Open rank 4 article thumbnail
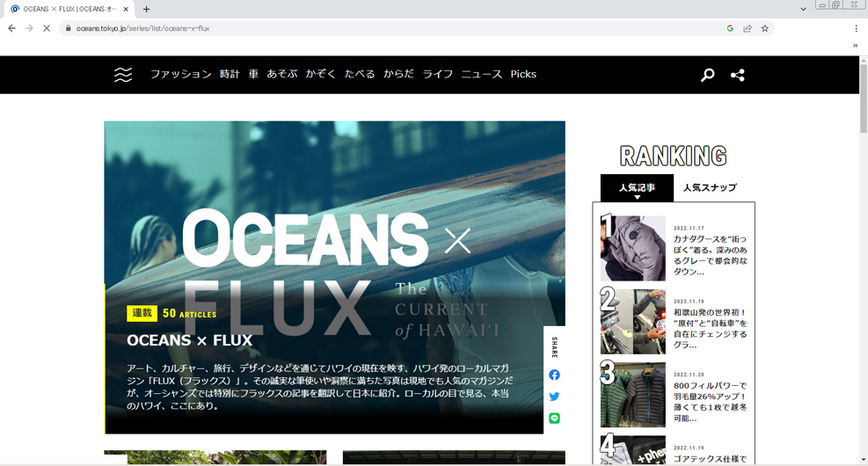This screenshot has height=466, width=868. pyautogui.click(x=632, y=450)
